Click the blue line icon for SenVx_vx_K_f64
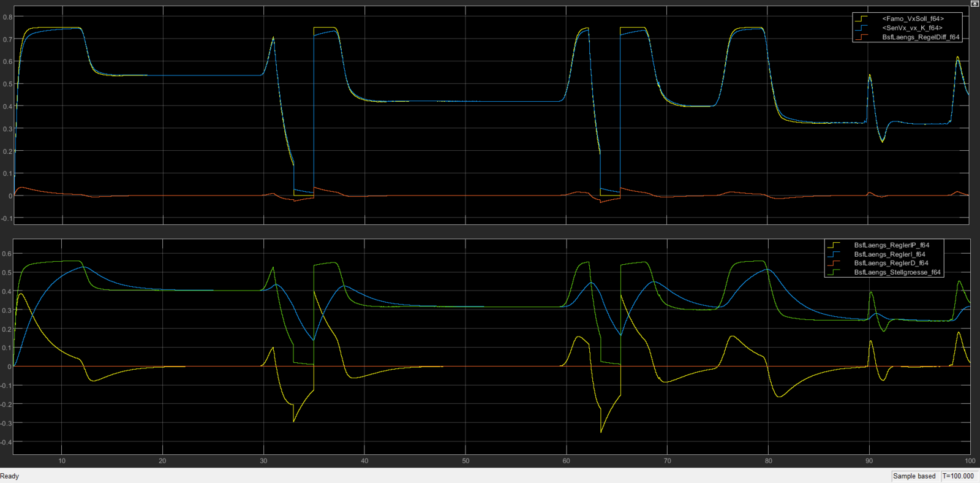Screen dimensions: 980x483 862,28
